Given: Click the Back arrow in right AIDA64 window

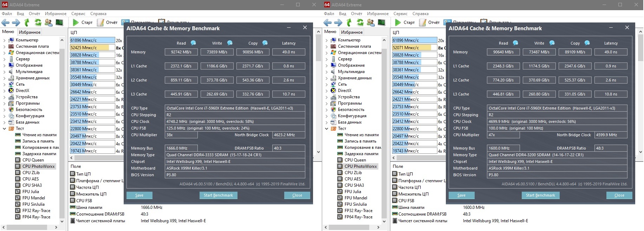Looking at the screenshot, I should pyautogui.click(x=327, y=22).
